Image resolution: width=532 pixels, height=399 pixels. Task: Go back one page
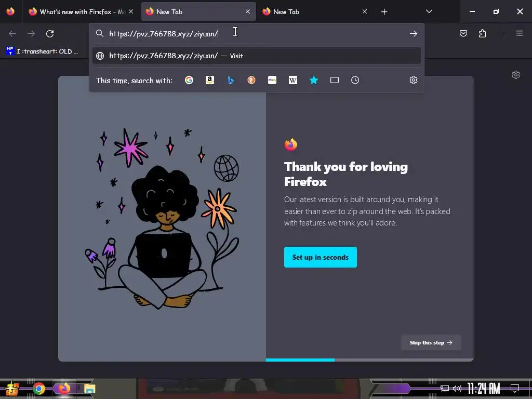coord(12,34)
